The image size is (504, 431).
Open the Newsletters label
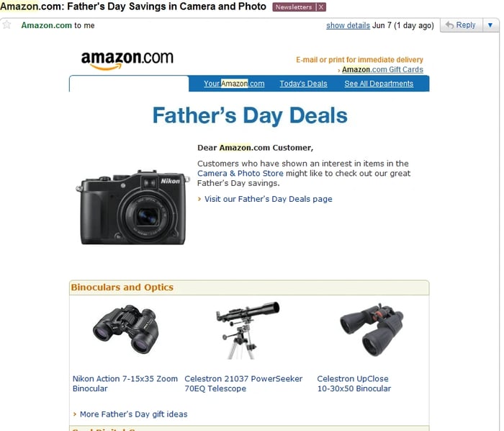tap(293, 7)
